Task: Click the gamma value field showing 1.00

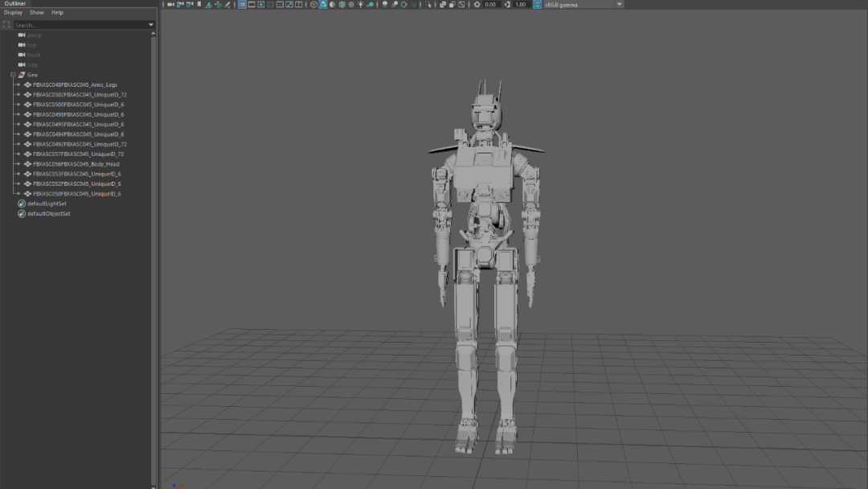Action: [520, 5]
